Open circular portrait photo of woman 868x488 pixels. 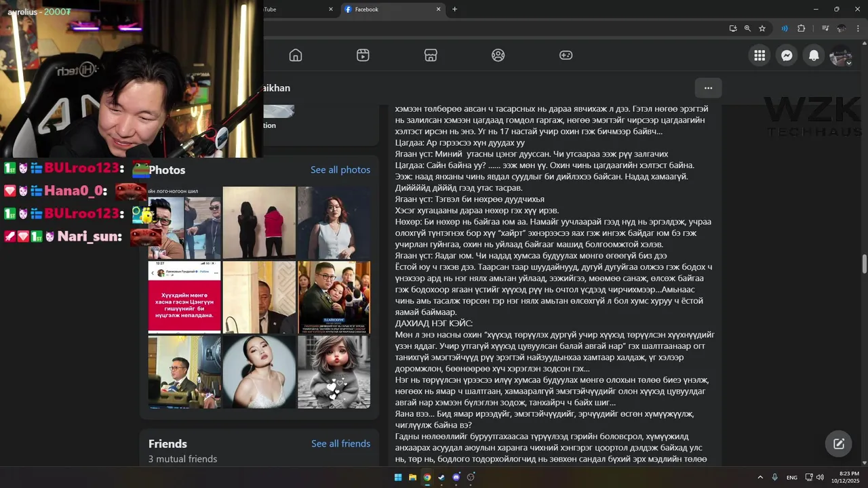click(259, 372)
